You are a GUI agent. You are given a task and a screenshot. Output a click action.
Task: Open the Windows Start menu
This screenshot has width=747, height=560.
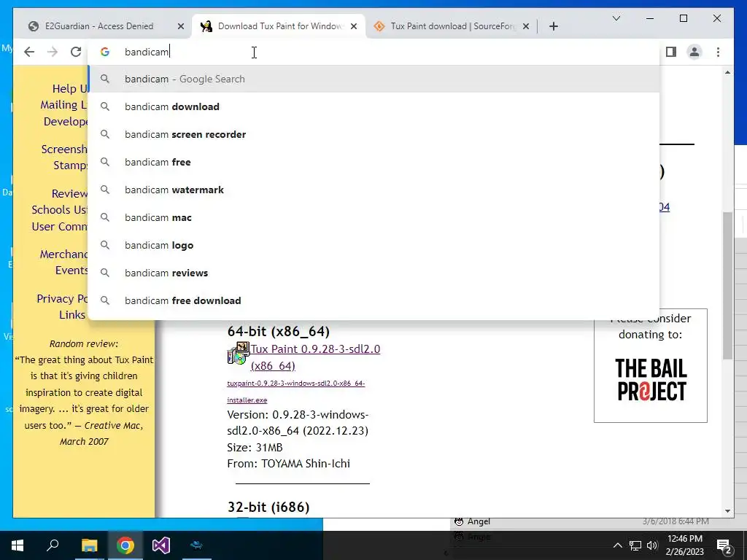click(x=18, y=545)
